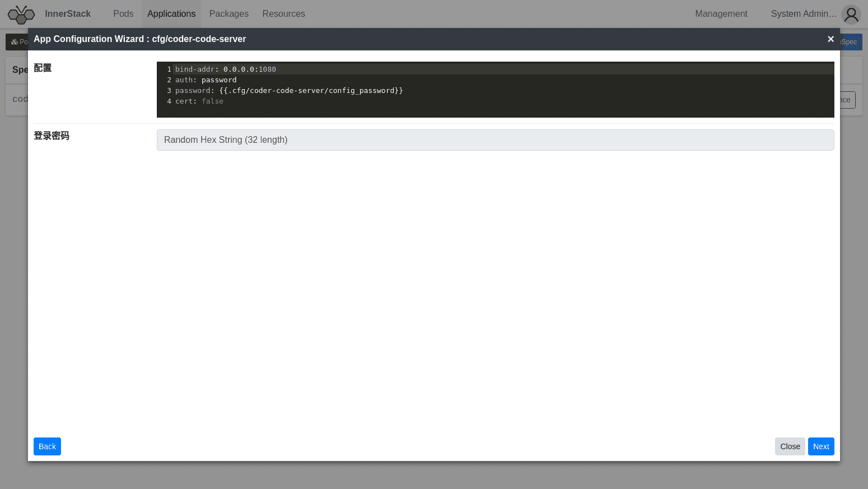Switch to the Pods navigation item
This screenshot has width=868, height=489.
click(x=123, y=13)
